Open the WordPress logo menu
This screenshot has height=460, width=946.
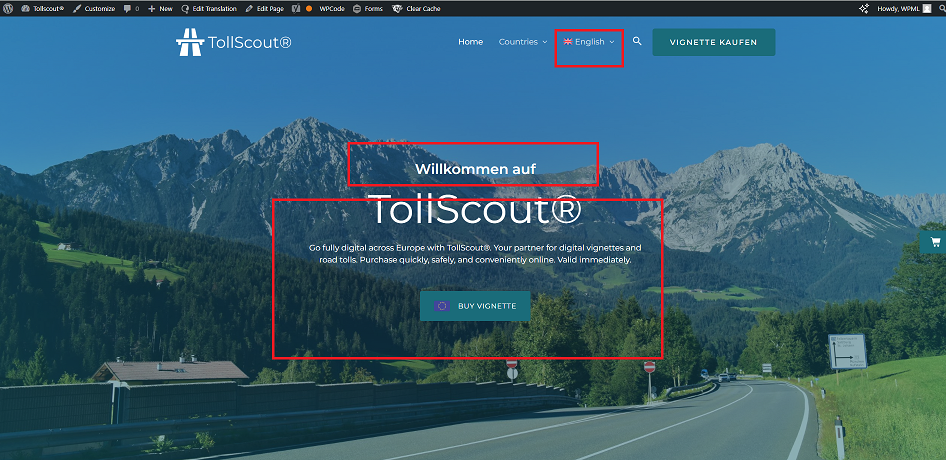(x=8, y=8)
